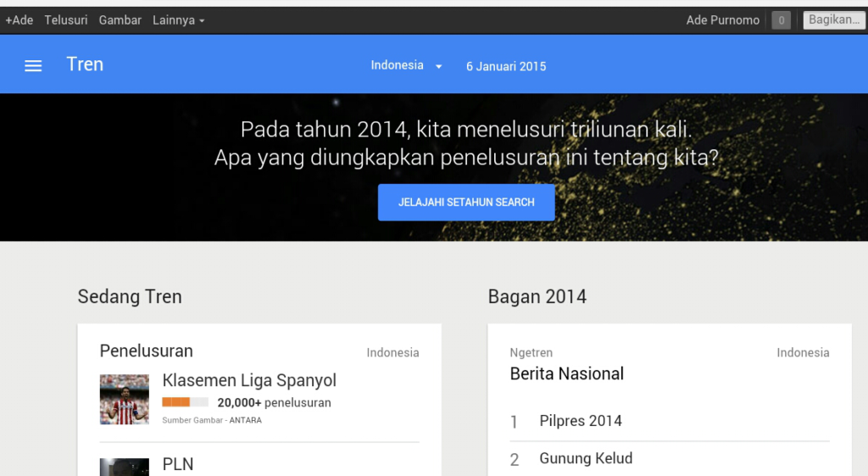868x476 pixels.
Task: Click the Bagikan share button
Action: pyautogui.click(x=834, y=20)
